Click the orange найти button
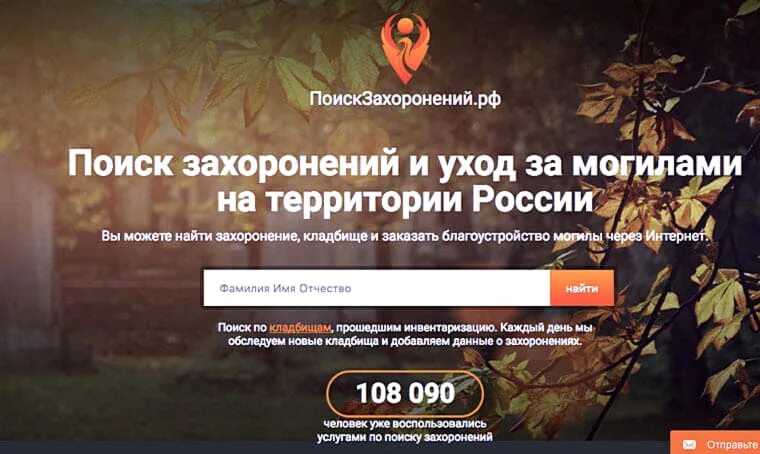The width and height of the screenshot is (760, 454). [x=582, y=288]
